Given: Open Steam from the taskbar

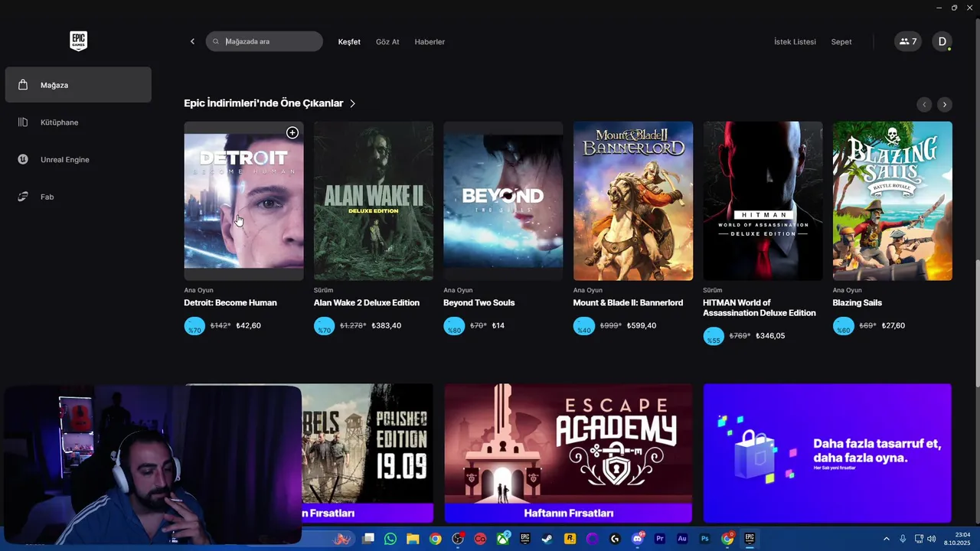Looking at the screenshot, I should [547, 539].
